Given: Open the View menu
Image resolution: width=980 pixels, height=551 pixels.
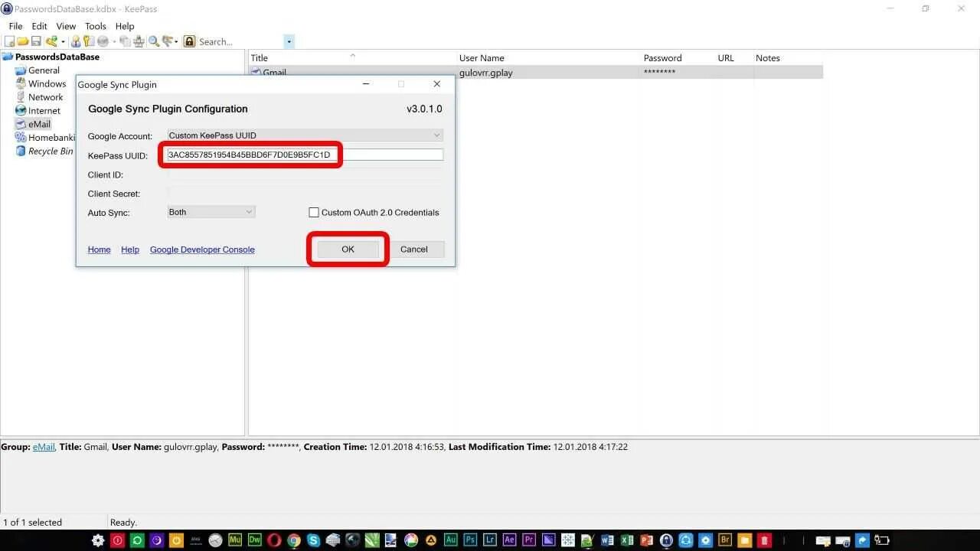Looking at the screenshot, I should coord(66,26).
